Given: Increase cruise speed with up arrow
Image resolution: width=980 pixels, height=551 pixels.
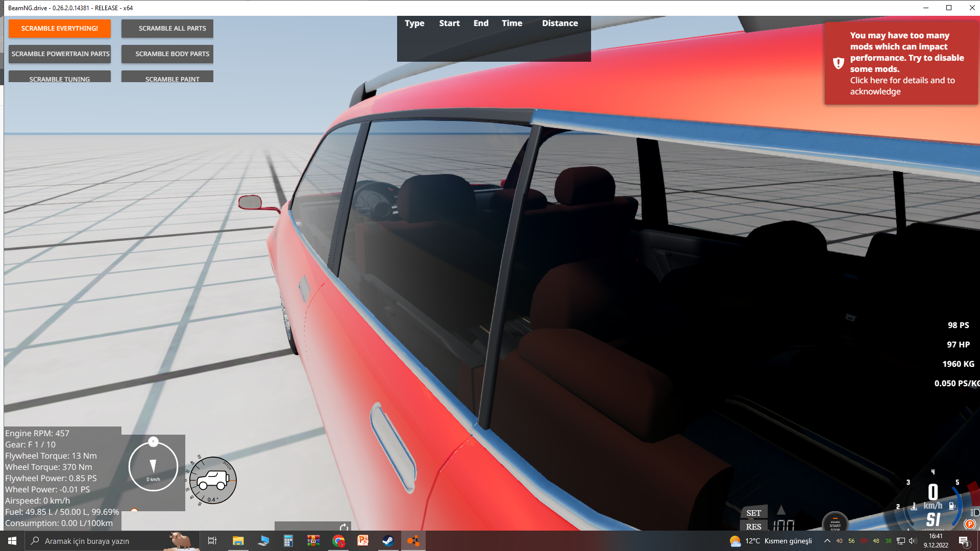Looking at the screenshot, I should [x=781, y=510].
